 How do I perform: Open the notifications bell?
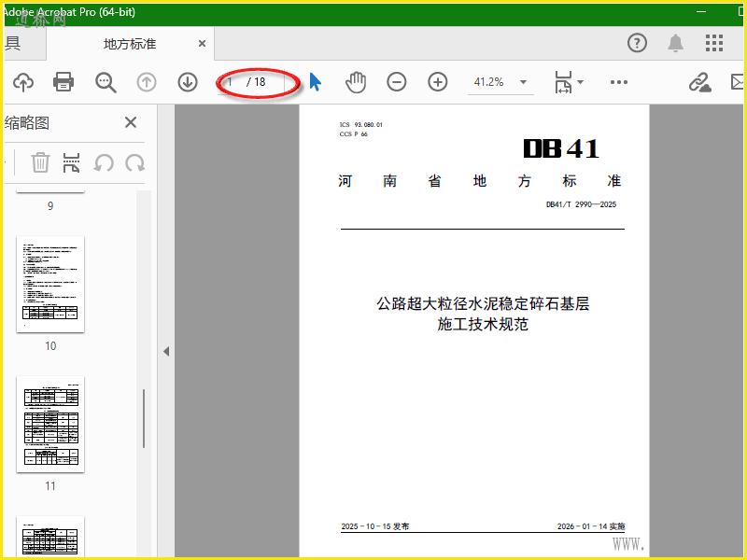[x=675, y=43]
